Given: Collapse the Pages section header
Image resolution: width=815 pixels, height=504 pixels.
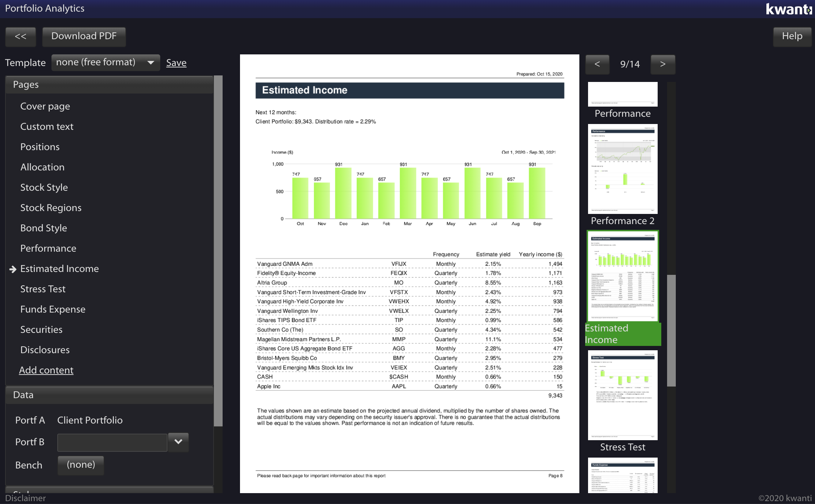Looking at the screenshot, I should 109,84.
